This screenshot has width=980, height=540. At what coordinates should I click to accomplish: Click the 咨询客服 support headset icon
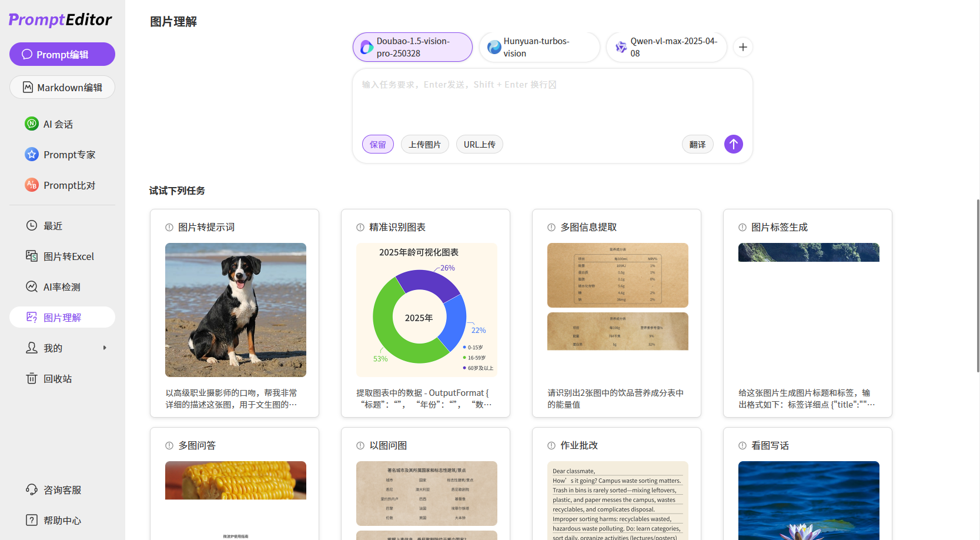[31, 489]
